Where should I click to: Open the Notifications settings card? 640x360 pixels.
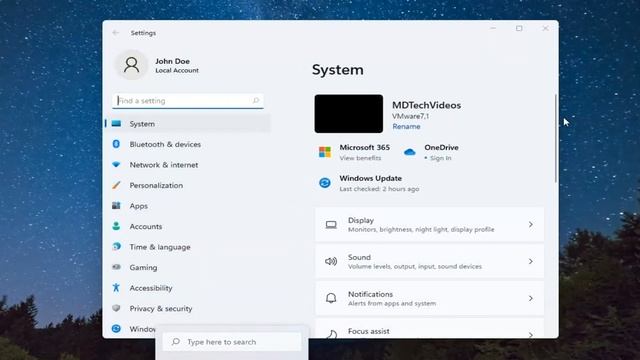coord(429,298)
